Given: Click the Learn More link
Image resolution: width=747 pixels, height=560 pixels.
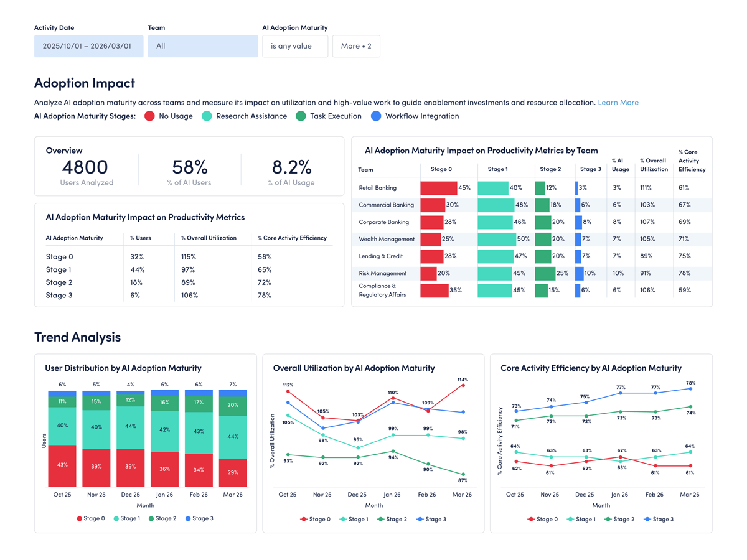Looking at the screenshot, I should pyautogui.click(x=618, y=102).
